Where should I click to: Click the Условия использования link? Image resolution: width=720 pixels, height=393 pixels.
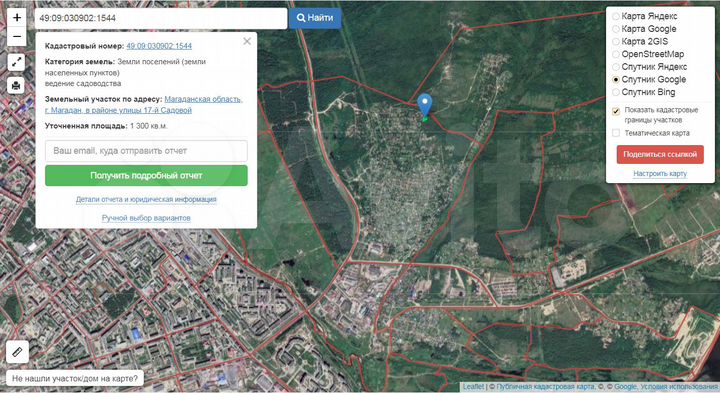click(679, 387)
